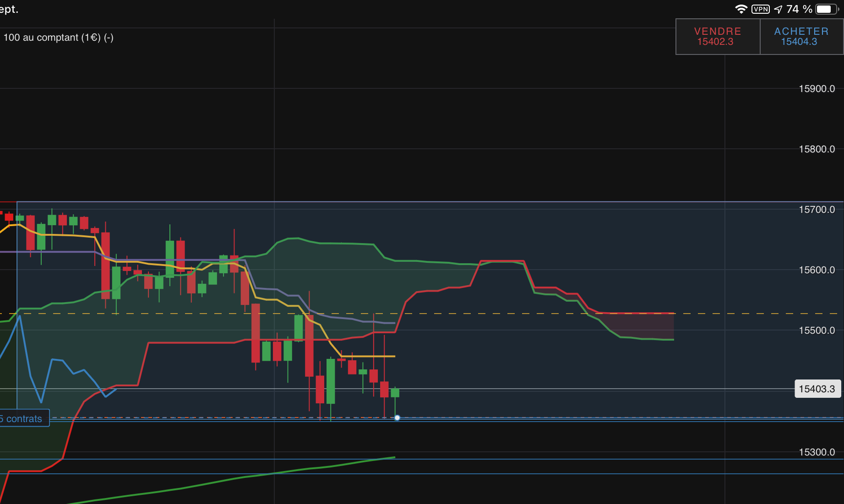This screenshot has width=844, height=504.
Task: Tap the date label in top-left corner
Action: pyautogui.click(x=9, y=9)
